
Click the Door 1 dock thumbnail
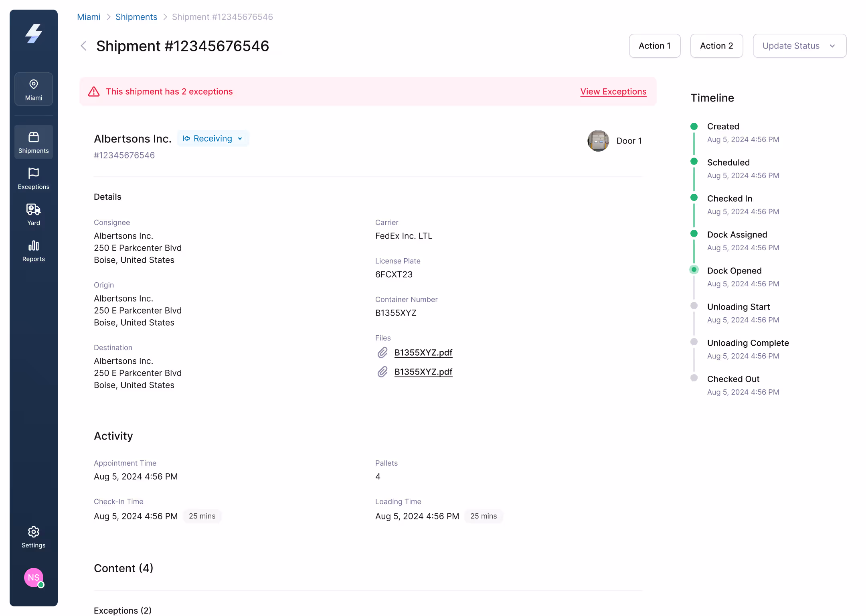tap(598, 141)
